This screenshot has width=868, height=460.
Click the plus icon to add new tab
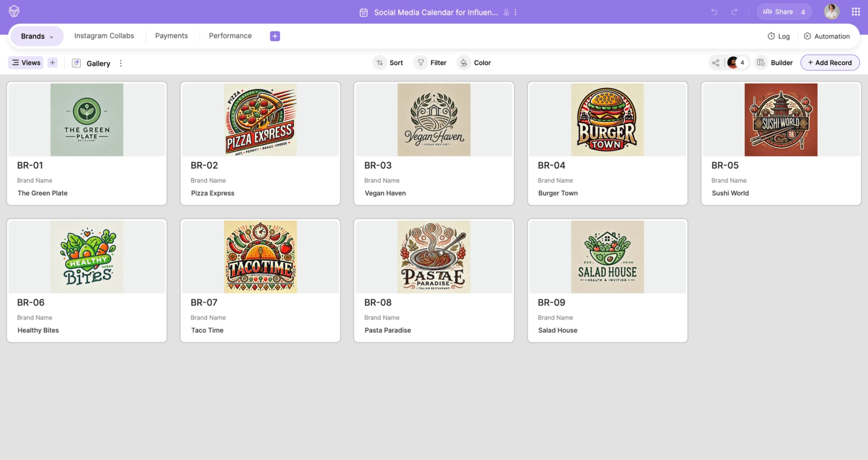click(x=275, y=36)
